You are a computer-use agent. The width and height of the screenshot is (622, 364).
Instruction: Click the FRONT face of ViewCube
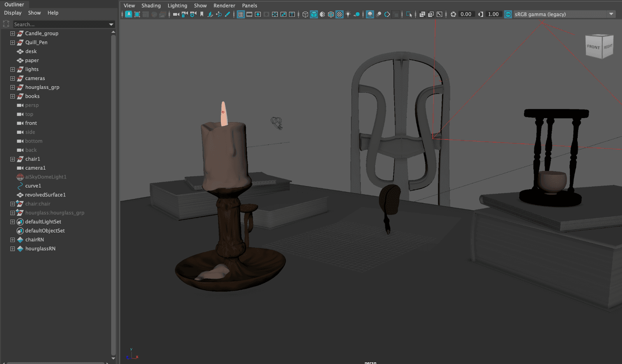coord(593,47)
